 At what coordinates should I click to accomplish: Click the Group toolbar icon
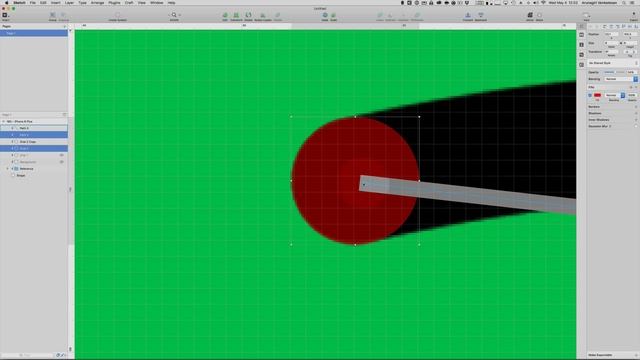(x=53, y=16)
